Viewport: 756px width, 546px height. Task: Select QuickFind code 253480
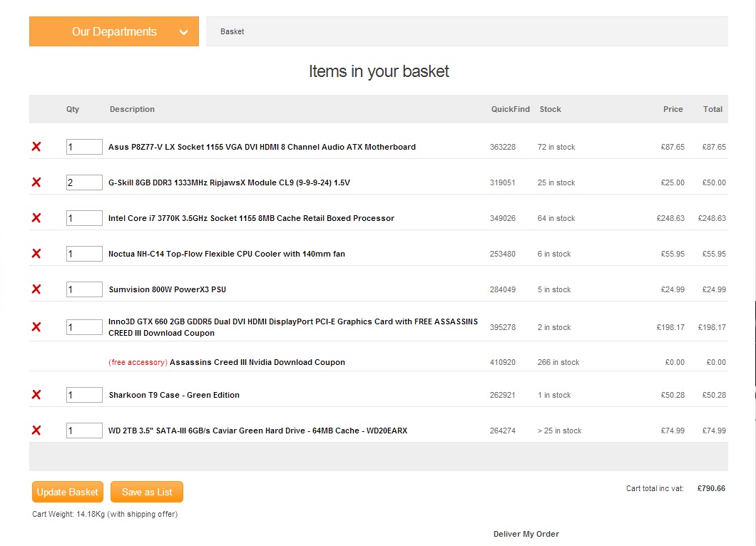click(x=502, y=254)
